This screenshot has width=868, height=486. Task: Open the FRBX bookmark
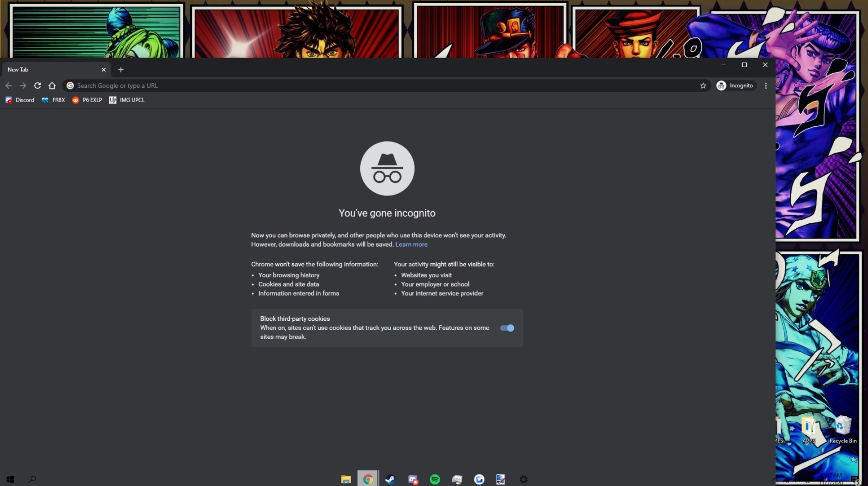click(x=53, y=100)
